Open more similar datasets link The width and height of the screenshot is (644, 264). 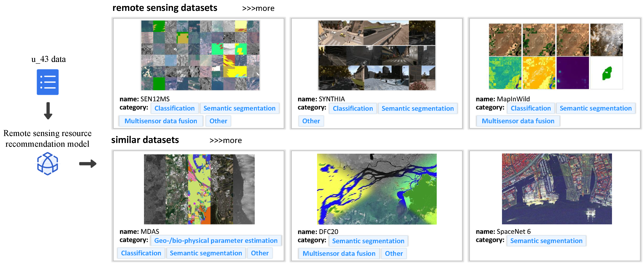[x=225, y=140]
